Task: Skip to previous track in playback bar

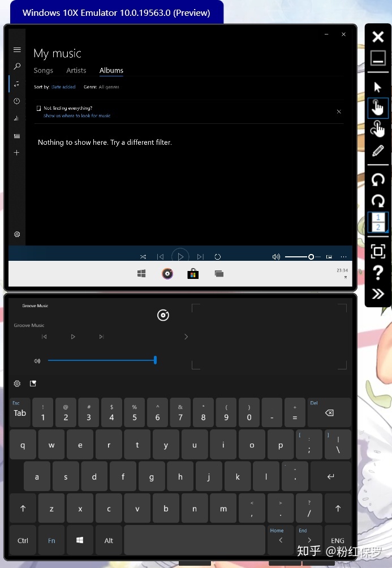Action: [160, 257]
